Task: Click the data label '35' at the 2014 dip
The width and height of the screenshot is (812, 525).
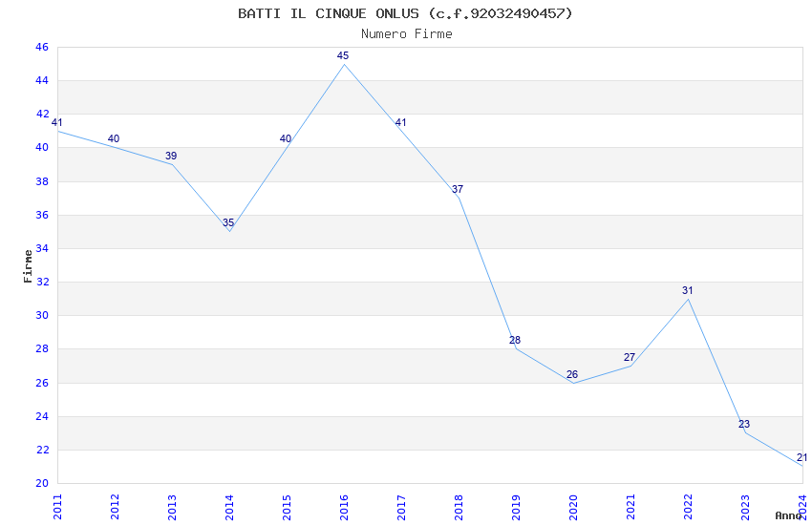Action: click(x=228, y=223)
